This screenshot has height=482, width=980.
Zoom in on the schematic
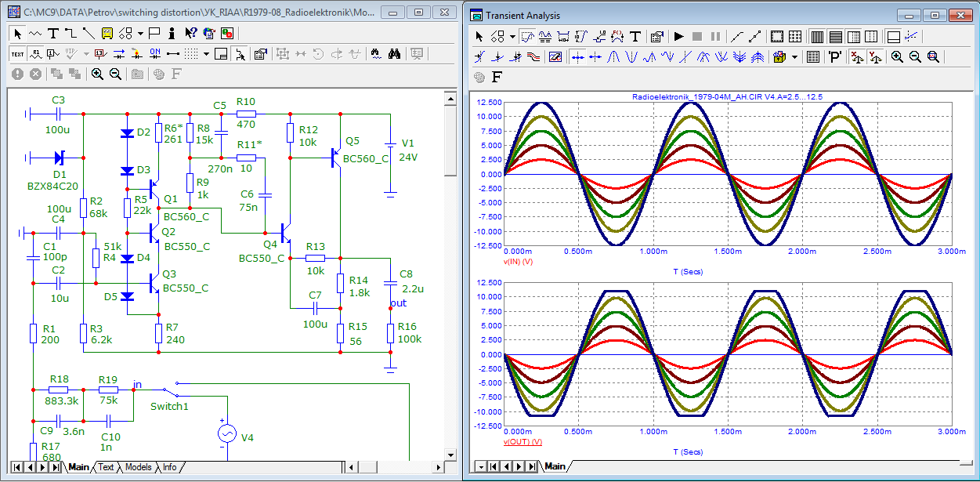(x=97, y=74)
